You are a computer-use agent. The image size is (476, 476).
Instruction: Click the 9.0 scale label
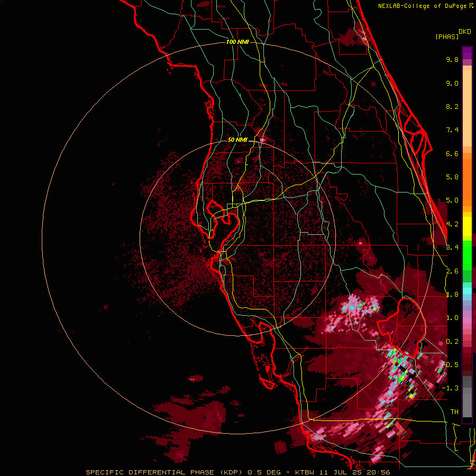[452, 83]
